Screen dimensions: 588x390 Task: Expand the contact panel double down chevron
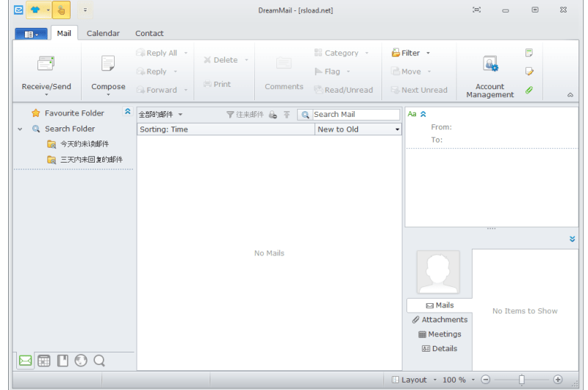573,239
